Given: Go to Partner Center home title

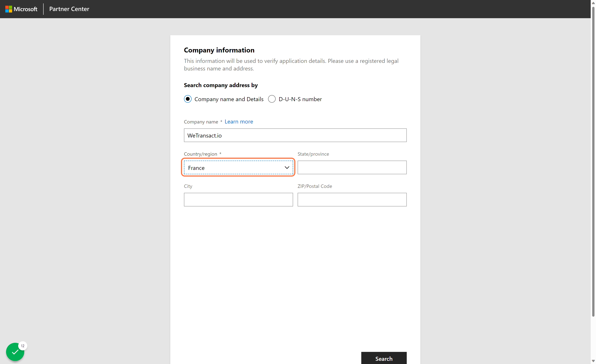Looking at the screenshot, I should [69, 9].
